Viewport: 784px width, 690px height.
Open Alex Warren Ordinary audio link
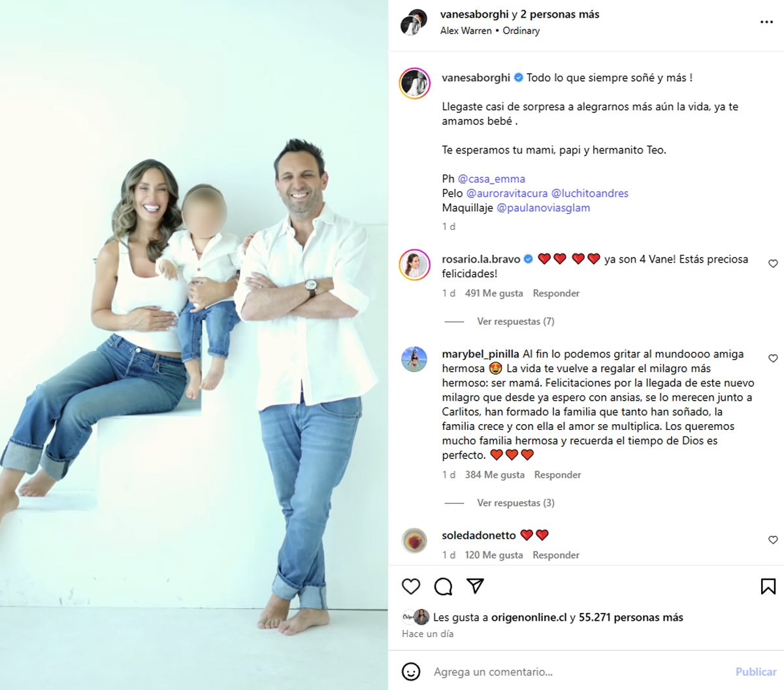tap(490, 31)
